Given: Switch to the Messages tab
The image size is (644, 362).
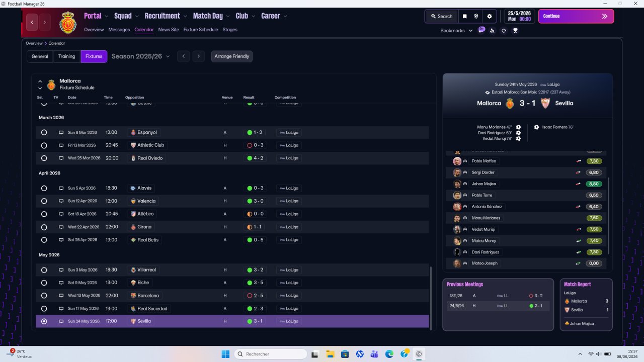Looking at the screenshot, I should [119, 30].
